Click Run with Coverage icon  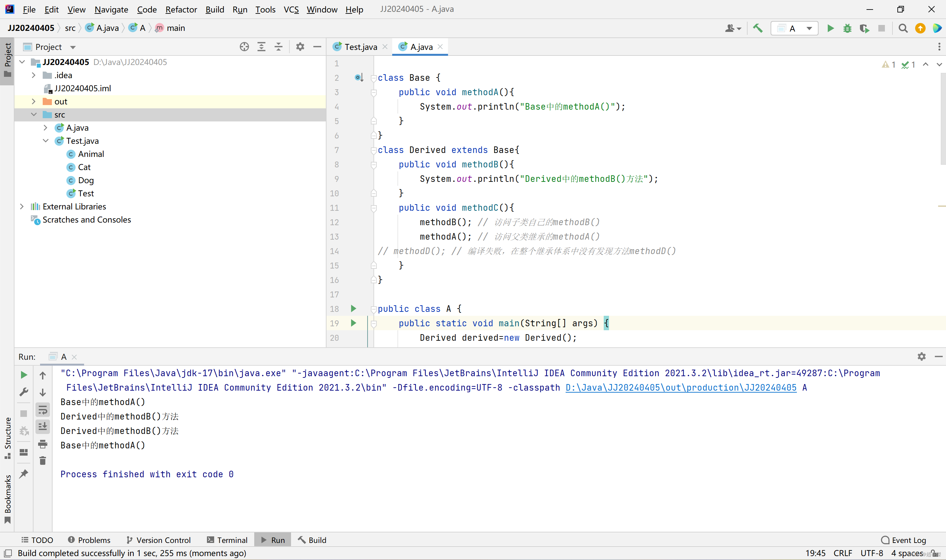[864, 28]
